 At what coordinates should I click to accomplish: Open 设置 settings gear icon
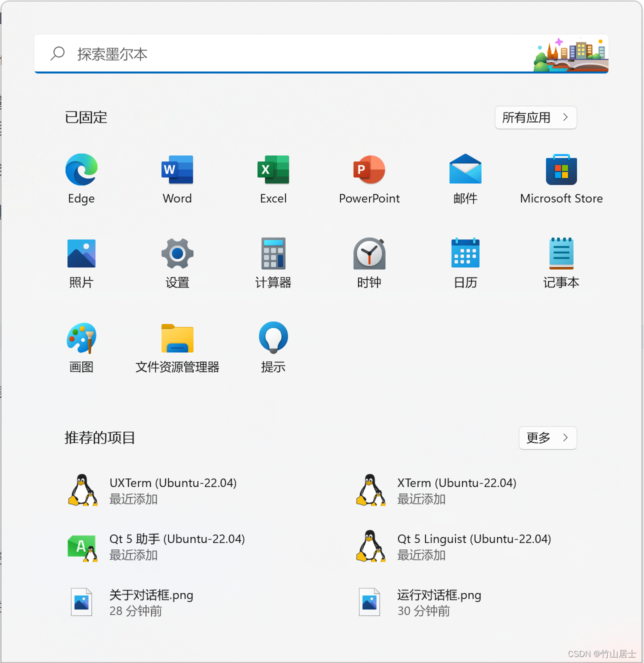177,253
